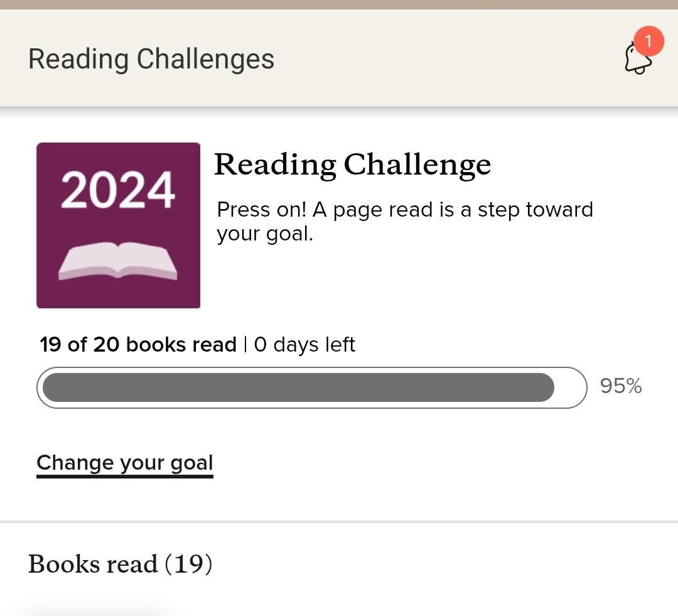Tap the red notification badge showing 1
Image resolution: width=678 pixels, height=616 pixels.
point(648,41)
